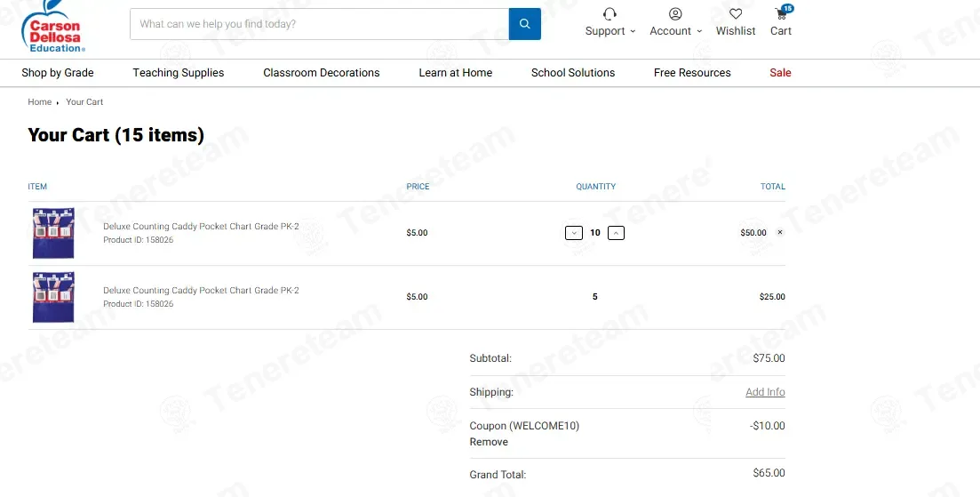
Task: Open the Teaching Supplies menu
Action: (x=178, y=73)
